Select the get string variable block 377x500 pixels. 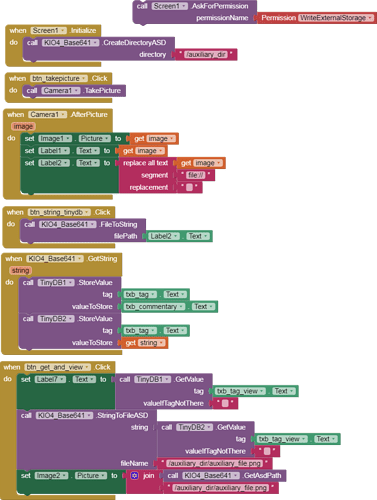[x=145, y=343]
